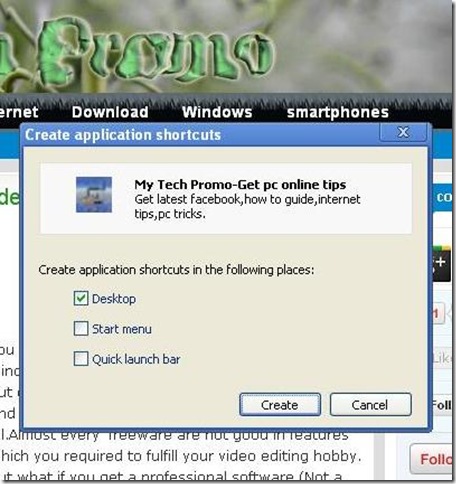
Task: Click the Create button
Action: click(x=280, y=405)
